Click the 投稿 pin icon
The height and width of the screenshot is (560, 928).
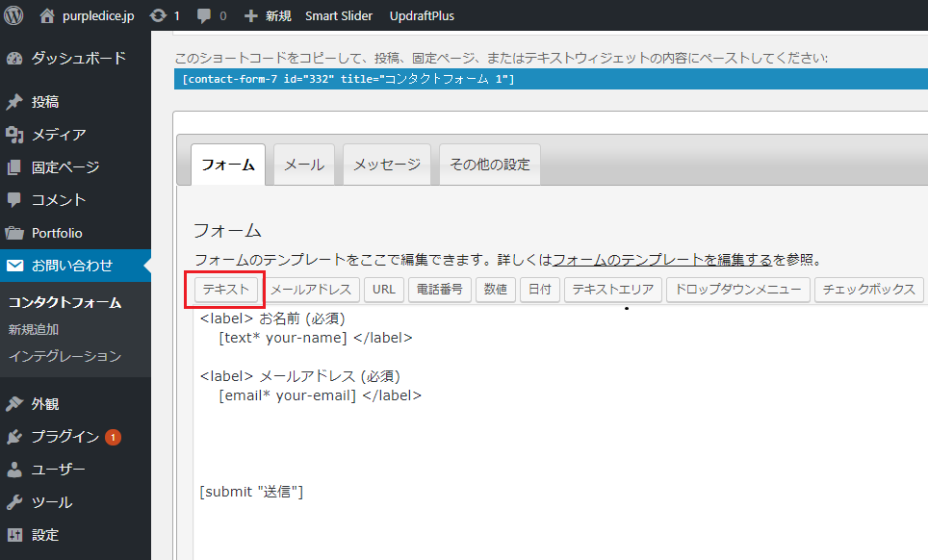point(14,102)
